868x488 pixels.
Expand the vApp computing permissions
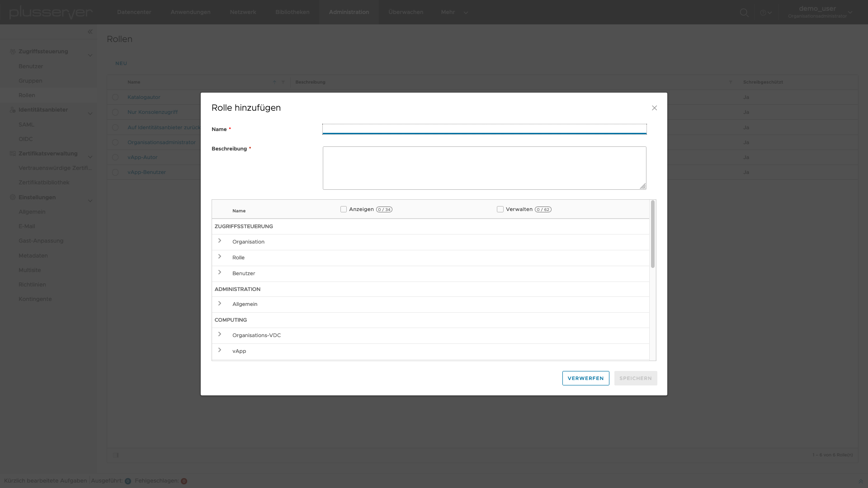(x=219, y=350)
